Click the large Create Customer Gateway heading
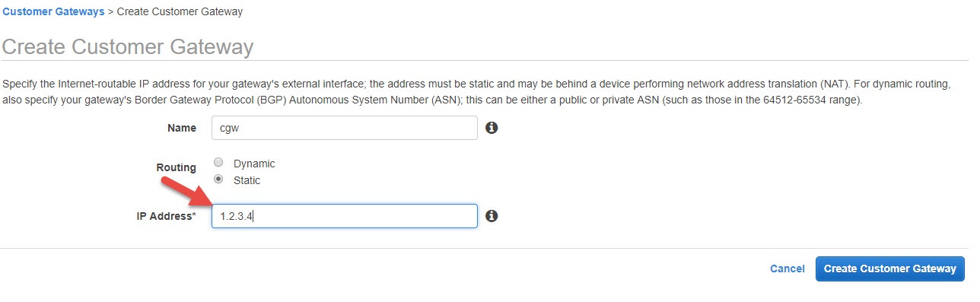The height and width of the screenshot is (302, 980). click(x=128, y=46)
